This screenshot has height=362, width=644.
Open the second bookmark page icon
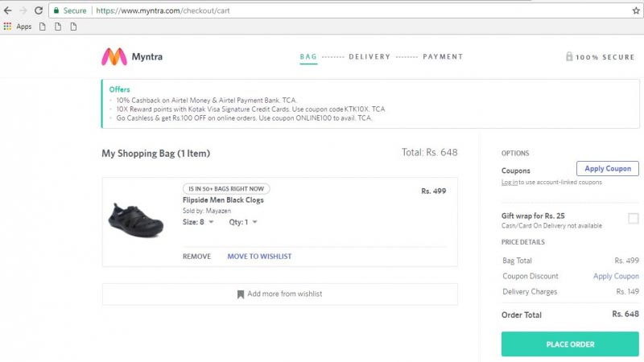58,27
